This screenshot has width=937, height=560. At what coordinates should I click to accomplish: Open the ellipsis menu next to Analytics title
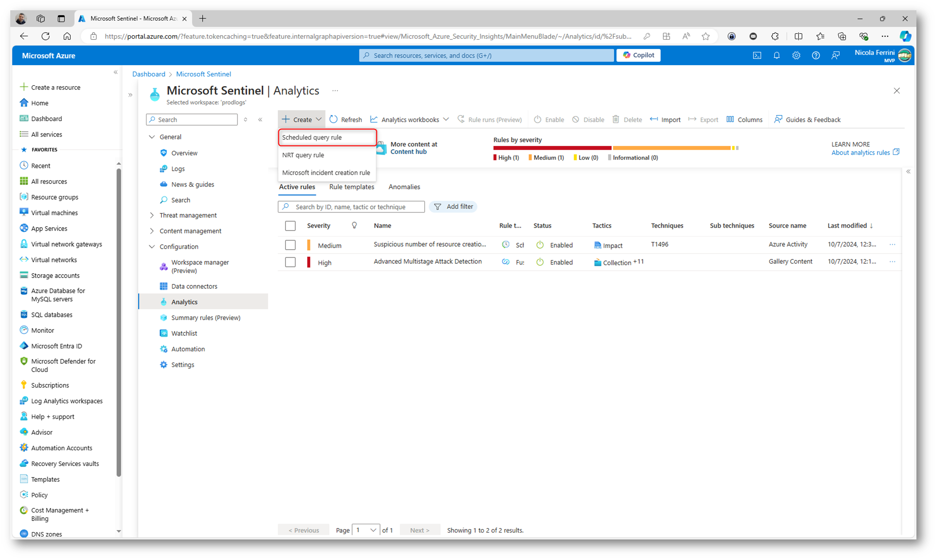point(335,91)
